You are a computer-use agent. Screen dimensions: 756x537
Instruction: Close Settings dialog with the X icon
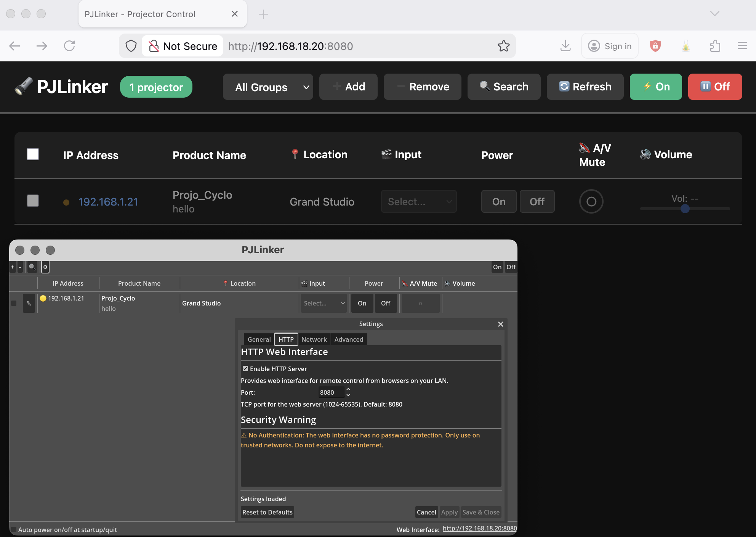coord(501,324)
